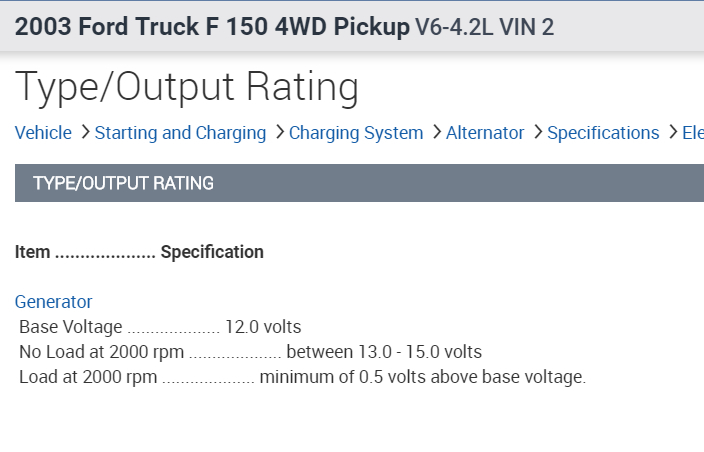
Task: Click the Item Specification column heading
Action: [x=139, y=252]
